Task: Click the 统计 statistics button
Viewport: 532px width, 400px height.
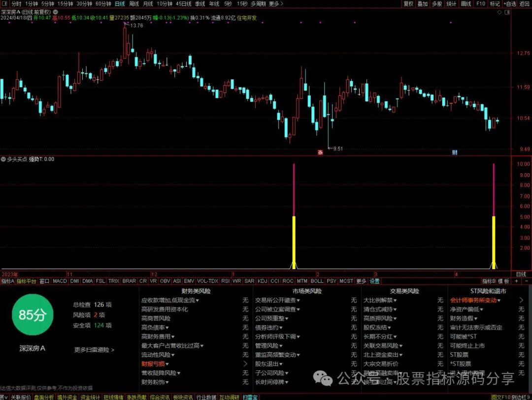Action: [x=451, y=4]
